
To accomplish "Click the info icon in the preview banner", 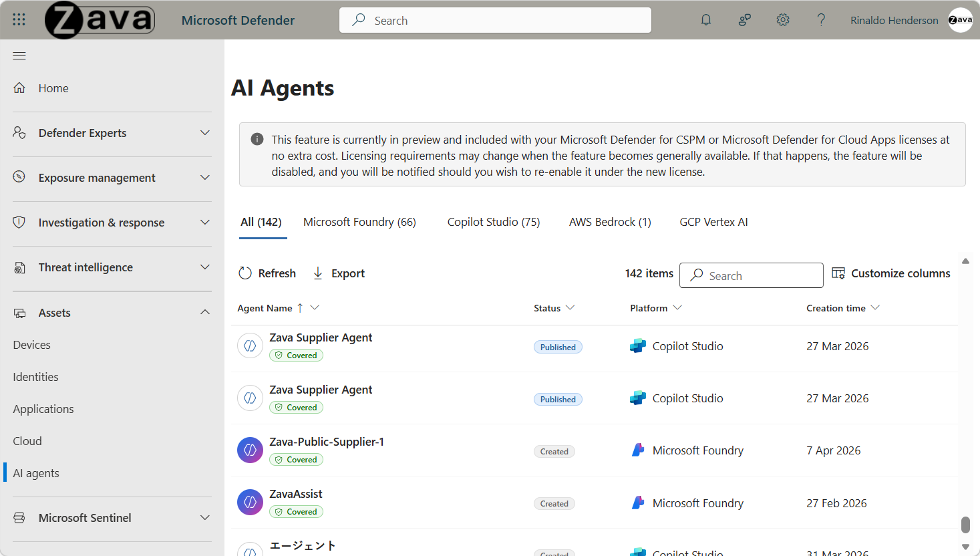I will (x=257, y=139).
